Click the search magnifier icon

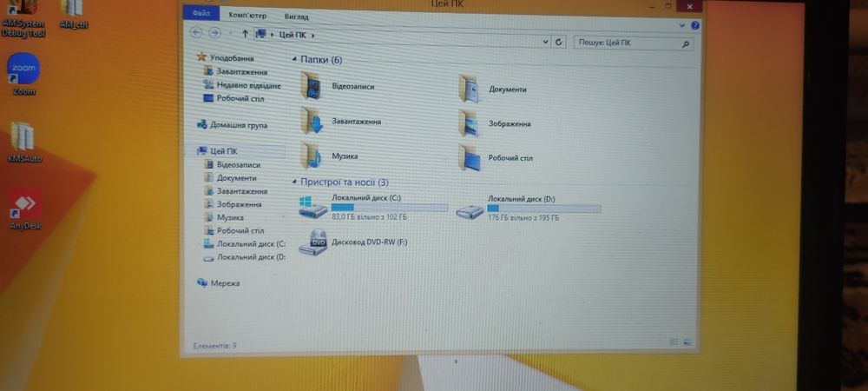(x=686, y=44)
